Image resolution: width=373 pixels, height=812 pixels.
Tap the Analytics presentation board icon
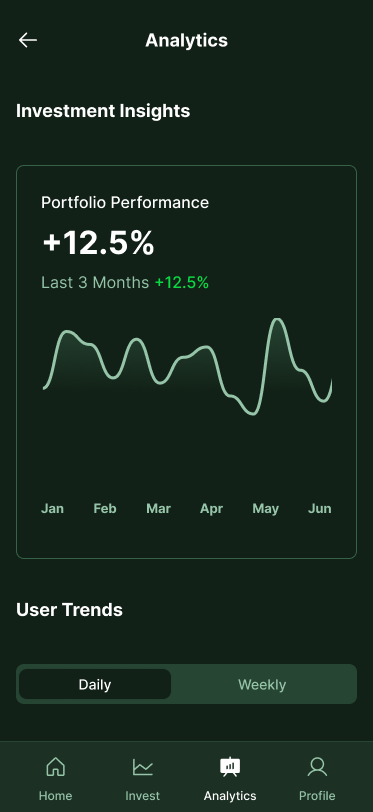pos(230,766)
